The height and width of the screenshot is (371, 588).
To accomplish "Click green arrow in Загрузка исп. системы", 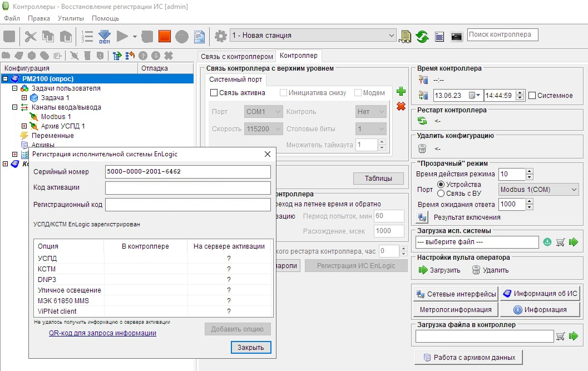I will 574,242.
